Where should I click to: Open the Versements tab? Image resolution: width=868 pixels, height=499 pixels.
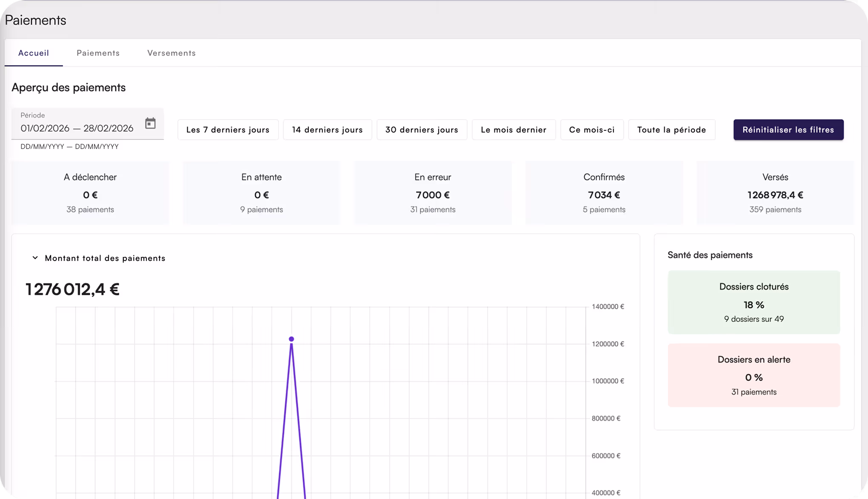[x=171, y=53]
